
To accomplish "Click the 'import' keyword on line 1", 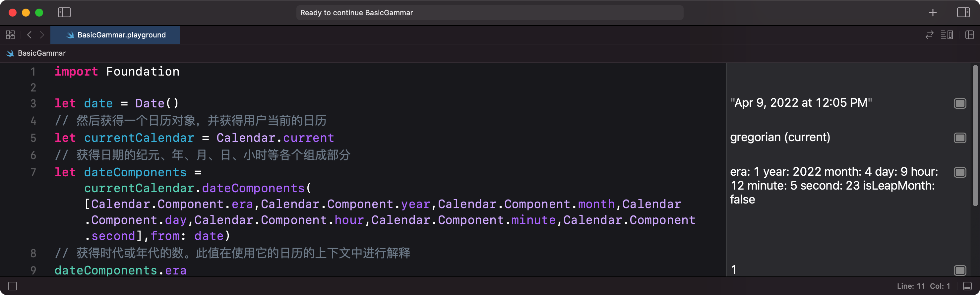I will (x=76, y=72).
